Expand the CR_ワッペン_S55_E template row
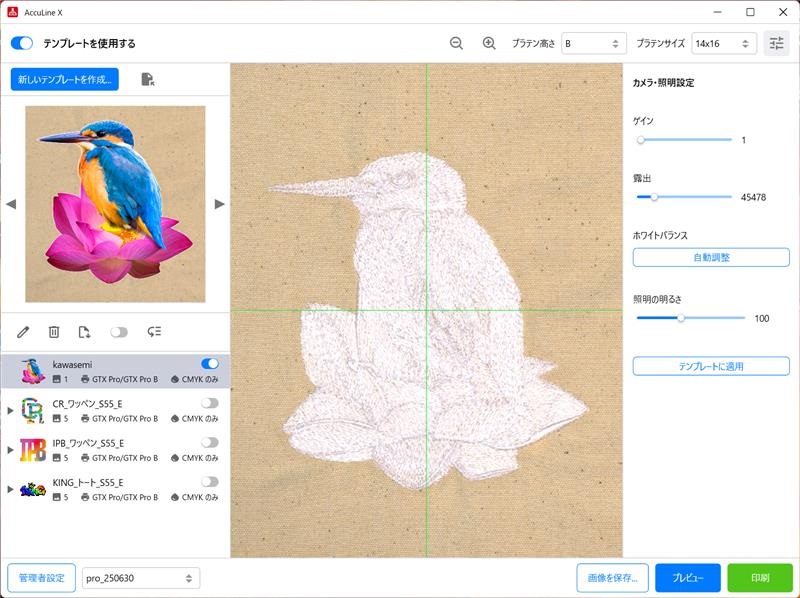 tap(10, 410)
